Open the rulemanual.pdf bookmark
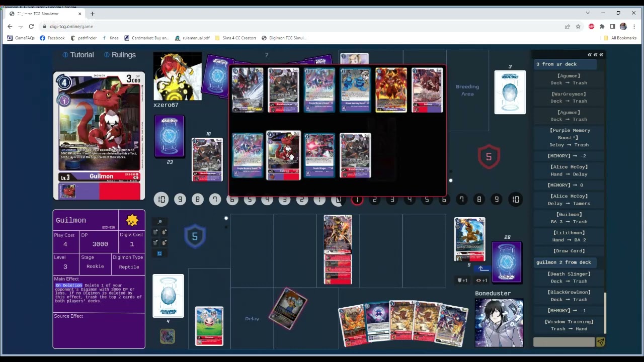Screen dimensions: 644x362 click(192, 38)
